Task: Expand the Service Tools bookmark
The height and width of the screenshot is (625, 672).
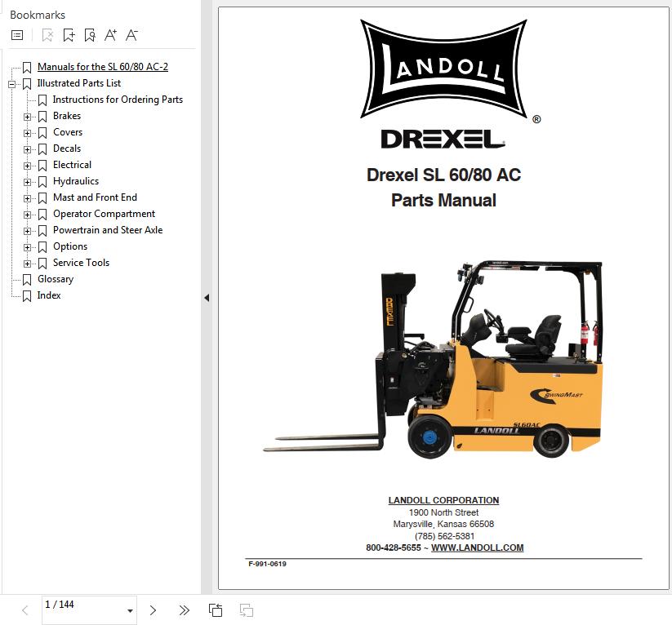Action: [x=27, y=264]
